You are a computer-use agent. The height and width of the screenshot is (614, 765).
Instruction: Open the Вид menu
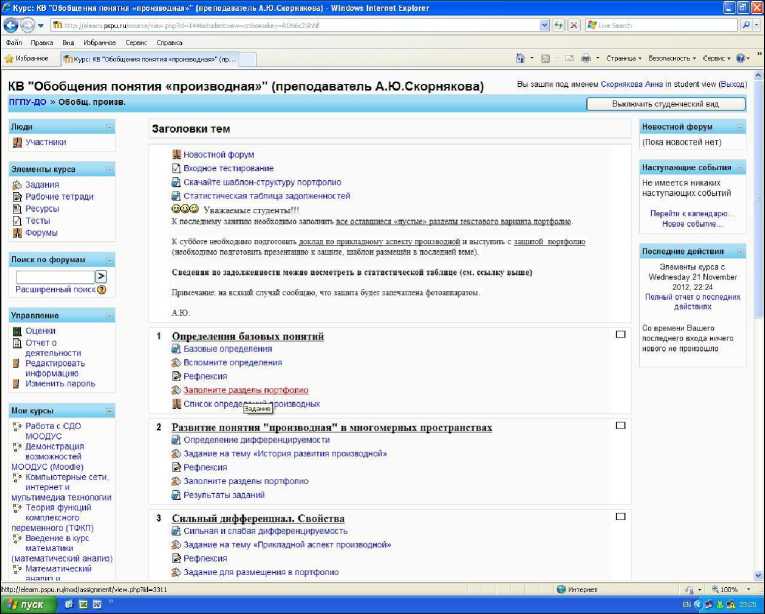coord(68,43)
